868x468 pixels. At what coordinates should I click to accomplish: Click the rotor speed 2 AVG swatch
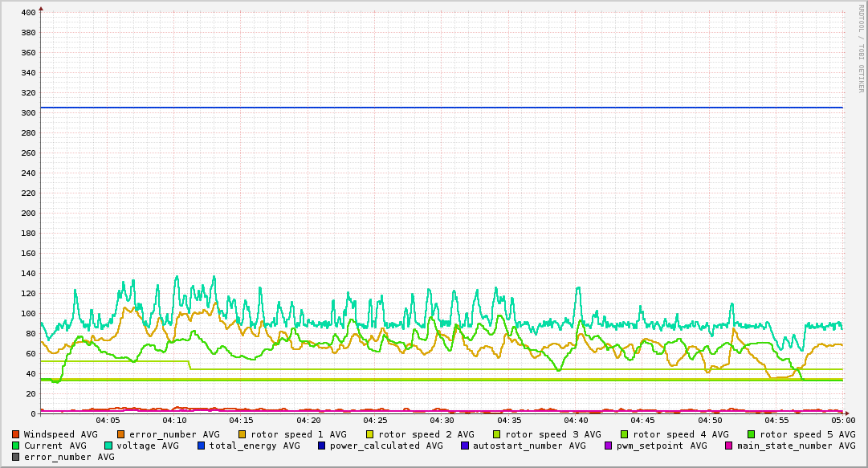click(x=369, y=434)
